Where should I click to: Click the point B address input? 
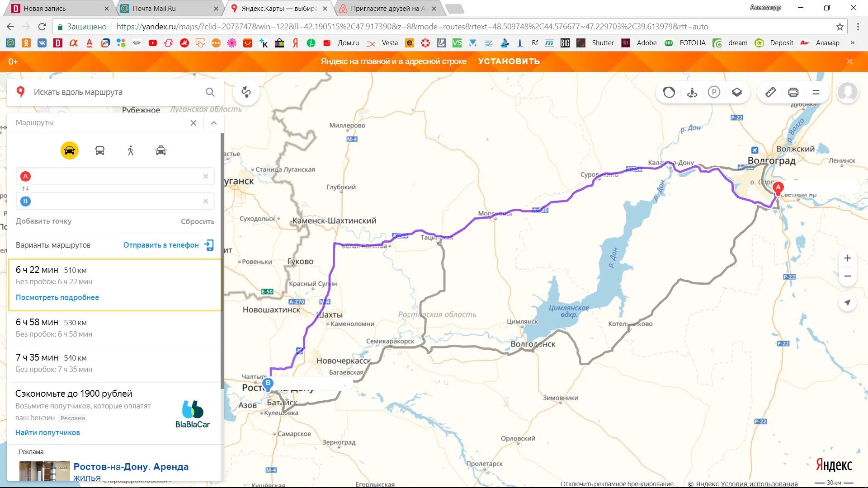pyautogui.click(x=115, y=201)
